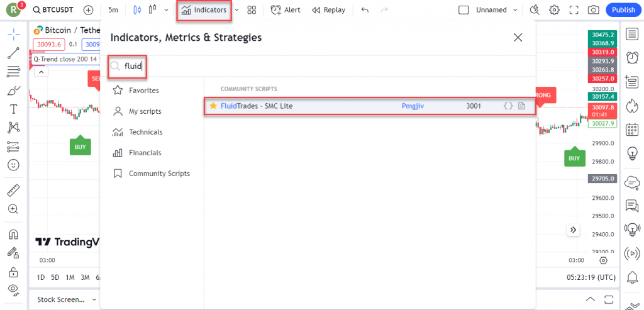This screenshot has width=644, height=310.
Task: Open chart settings gear icon
Action: click(555, 10)
